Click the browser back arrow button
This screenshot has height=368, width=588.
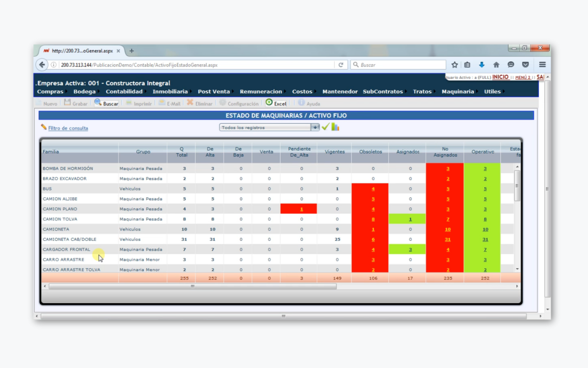42,65
